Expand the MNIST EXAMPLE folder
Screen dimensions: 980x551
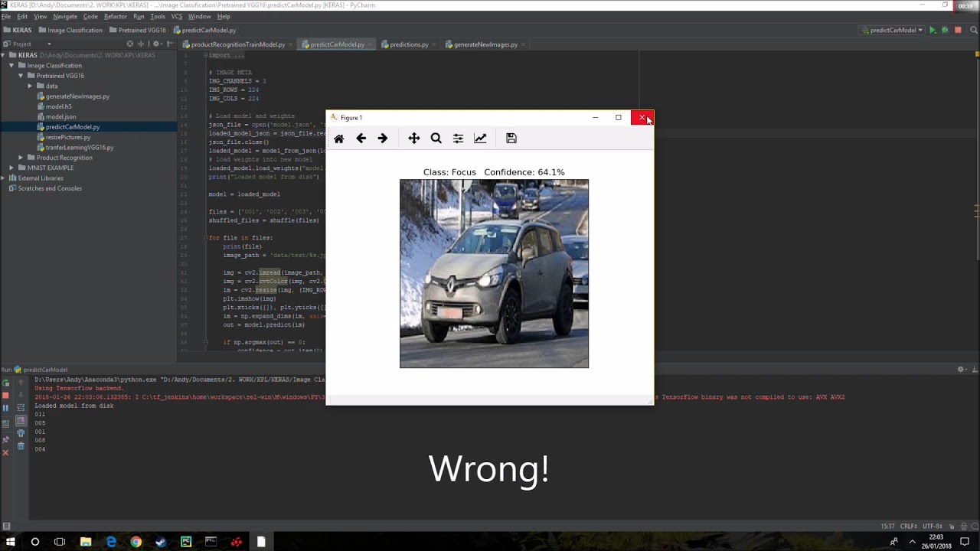tap(12, 168)
